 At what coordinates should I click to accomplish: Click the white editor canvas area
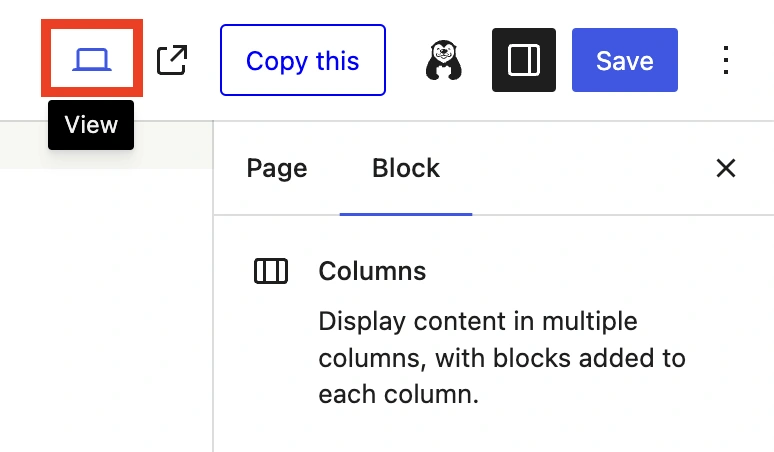tap(105, 320)
